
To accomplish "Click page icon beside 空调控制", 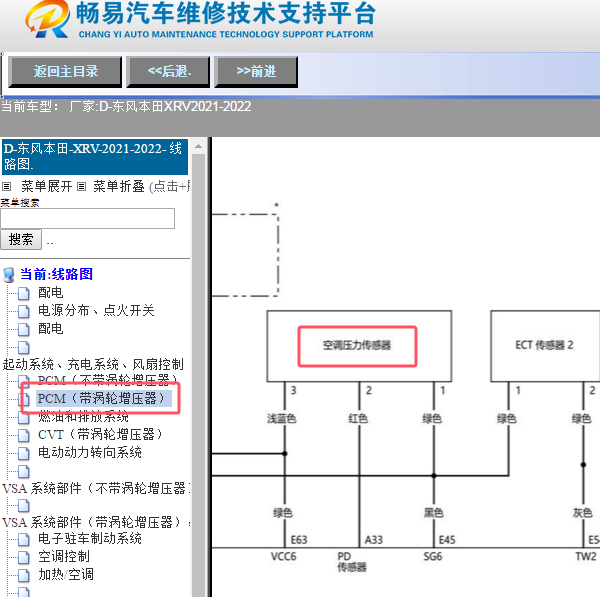I will [24, 558].
